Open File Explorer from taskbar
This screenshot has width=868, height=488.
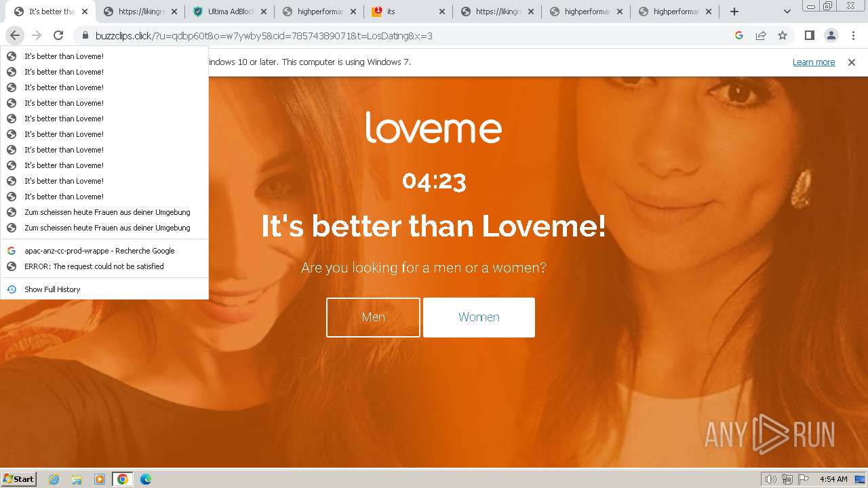77,479
